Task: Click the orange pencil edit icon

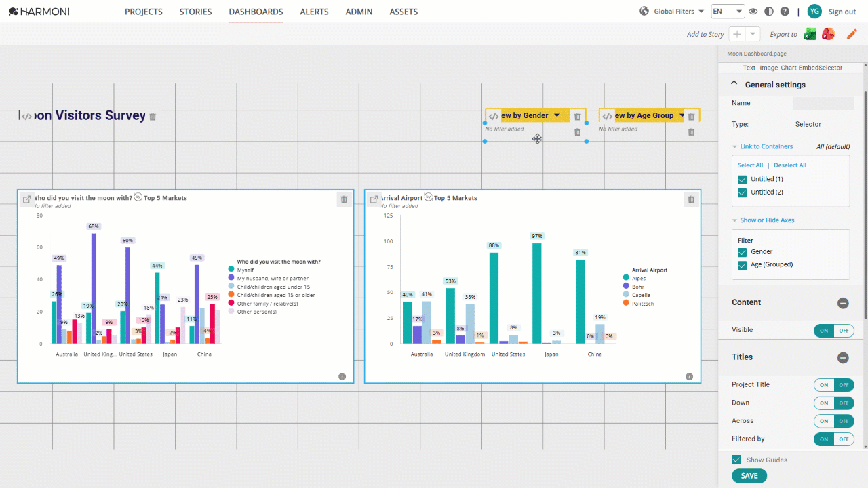Action: [x=852, y=34]
